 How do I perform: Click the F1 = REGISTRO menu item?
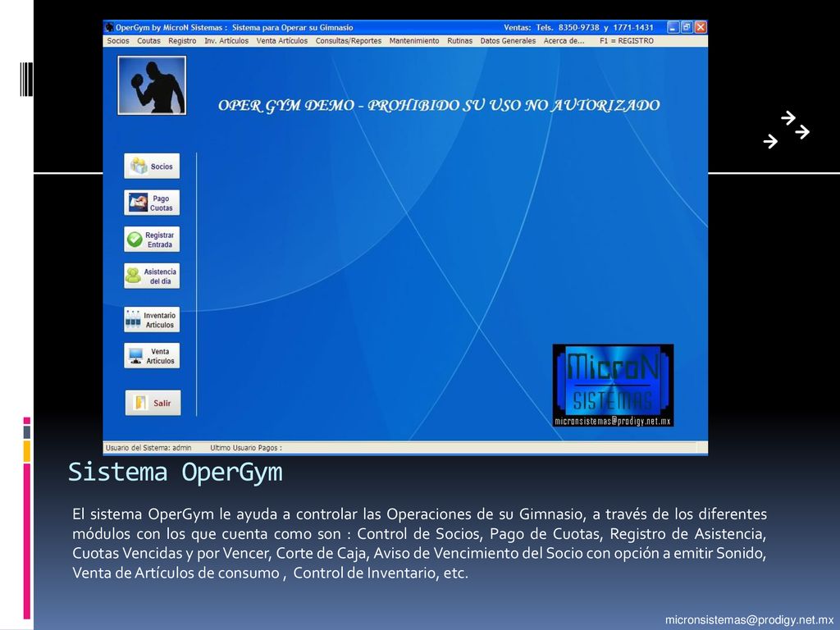626,41
